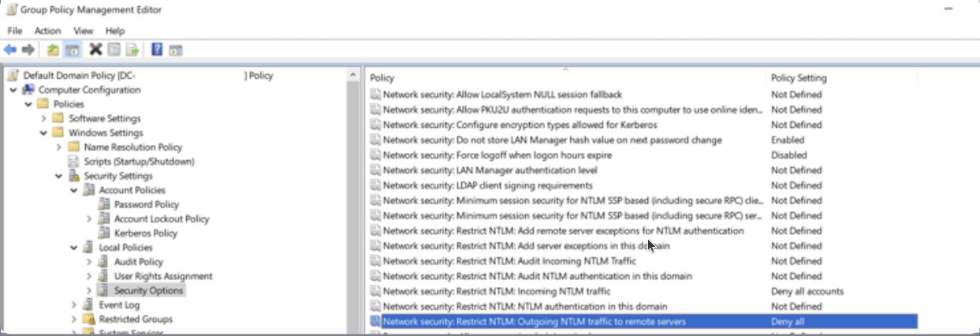Click icon beside Allow LocalSystem NULL session fallback

(x=375, y=95)
